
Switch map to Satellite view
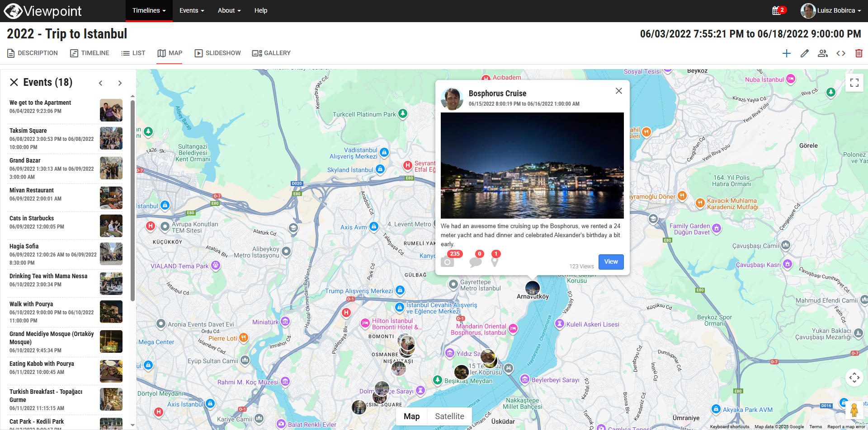tap(449, 416)
